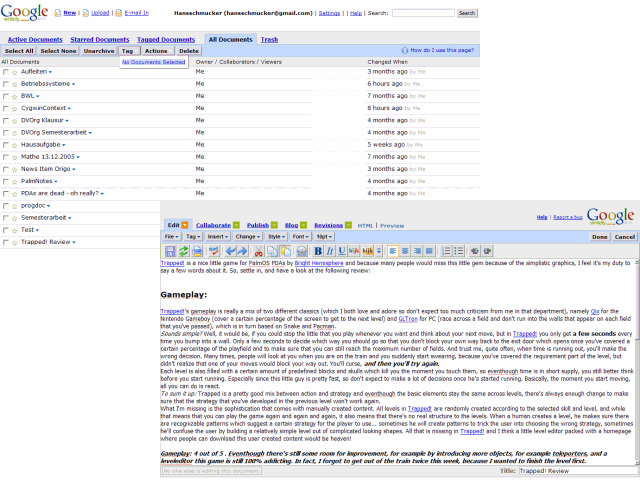The height and width of the screenshot is (480, 640).
Task: Toggle italic formatting
Action: click(330, 251)
